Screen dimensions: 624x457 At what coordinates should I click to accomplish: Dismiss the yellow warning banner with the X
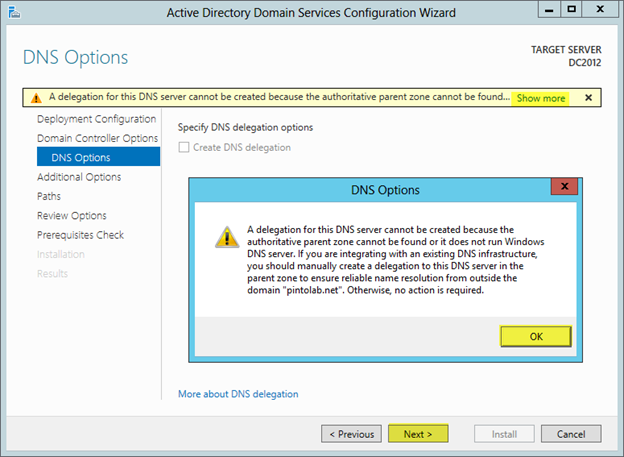588,98
